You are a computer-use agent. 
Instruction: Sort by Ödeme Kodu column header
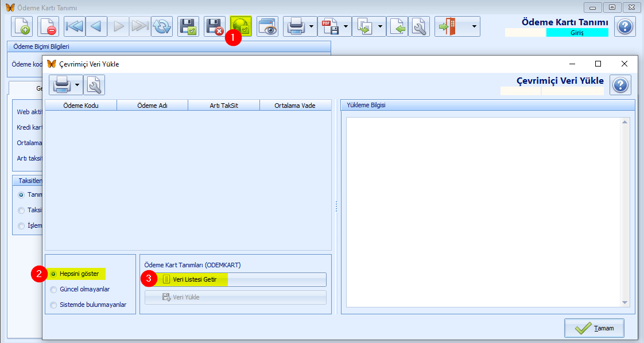(81, 106)
